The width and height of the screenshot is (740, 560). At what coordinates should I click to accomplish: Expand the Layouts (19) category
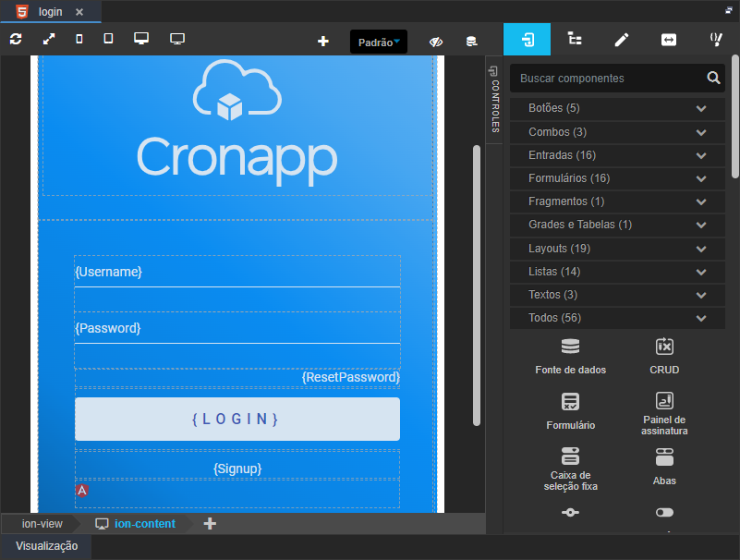click(617, 249)
